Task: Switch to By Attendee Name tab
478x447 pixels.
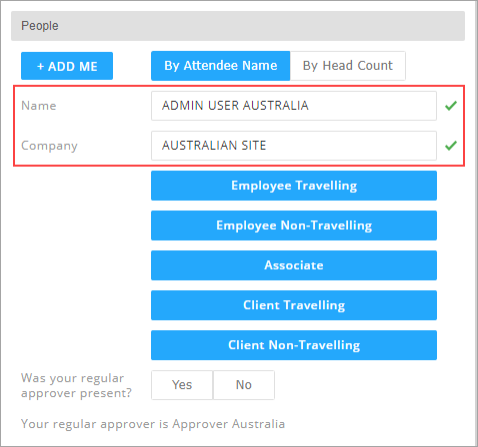Action: [x=221, y=66]
